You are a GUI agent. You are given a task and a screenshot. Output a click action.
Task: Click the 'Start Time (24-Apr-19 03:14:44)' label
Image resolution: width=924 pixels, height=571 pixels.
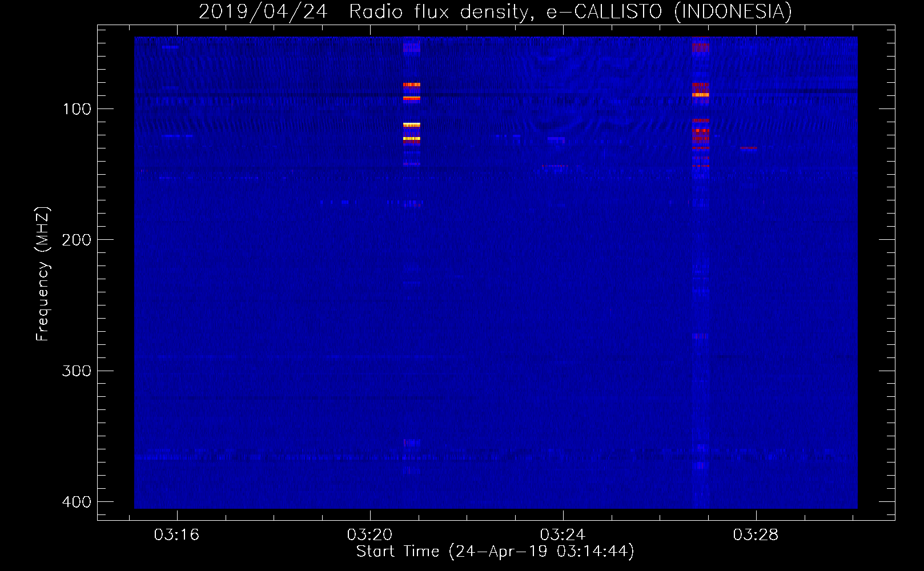[495, 552]
